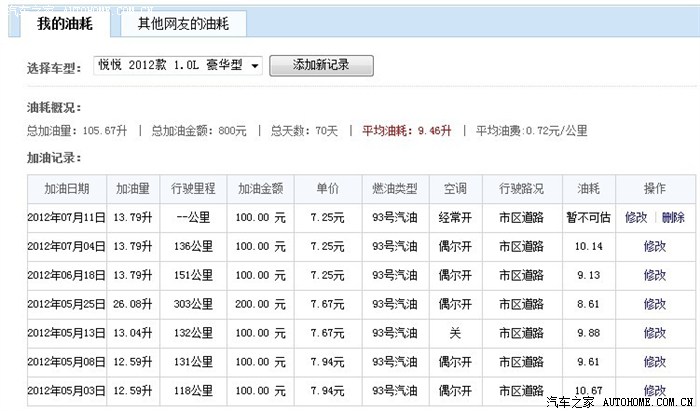Screen dimensions: 700x411
Task: Click the 总天数: 70天 summary text
Action: click(304, 131)
